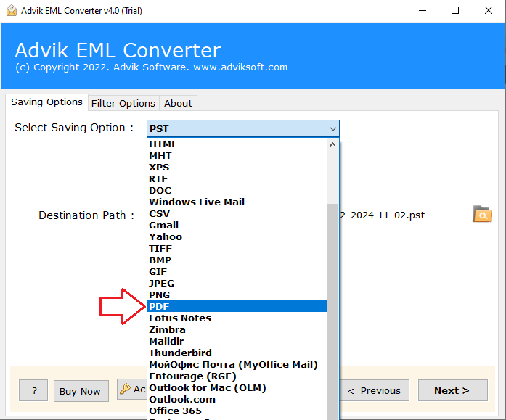This screenshot has height=420, width=506.
Task: Click the Buy Now button
Action: 81,391
